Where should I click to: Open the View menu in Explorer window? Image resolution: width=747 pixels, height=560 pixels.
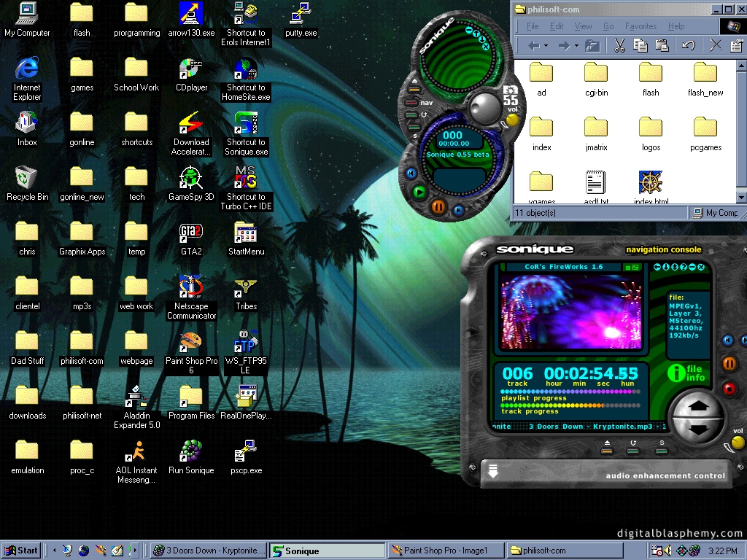point(583,26)
